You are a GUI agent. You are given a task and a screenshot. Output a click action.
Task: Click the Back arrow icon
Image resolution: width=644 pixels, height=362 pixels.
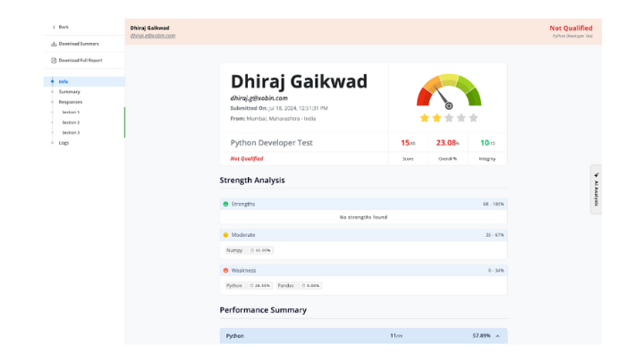(x=53, y=27)
